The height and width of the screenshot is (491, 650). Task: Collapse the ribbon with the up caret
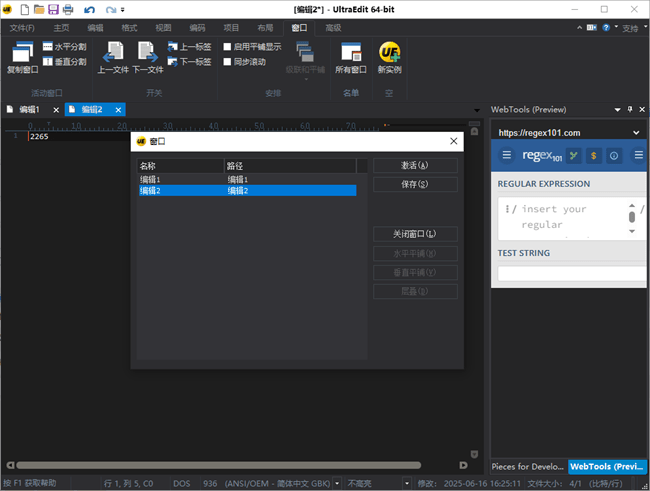580,28
